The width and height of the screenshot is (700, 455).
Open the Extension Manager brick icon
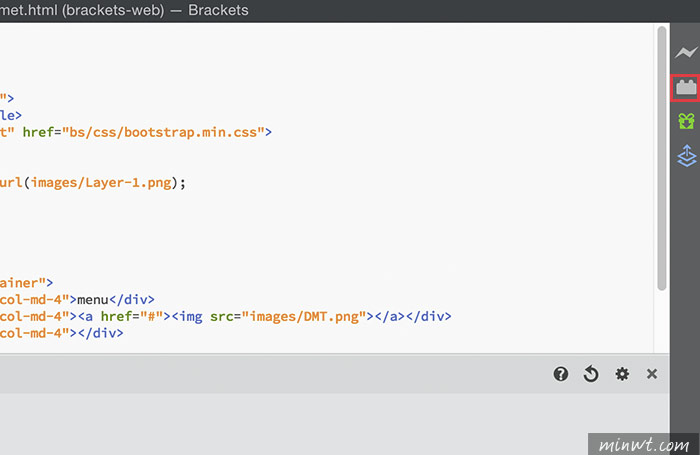(x=686, y=88)
